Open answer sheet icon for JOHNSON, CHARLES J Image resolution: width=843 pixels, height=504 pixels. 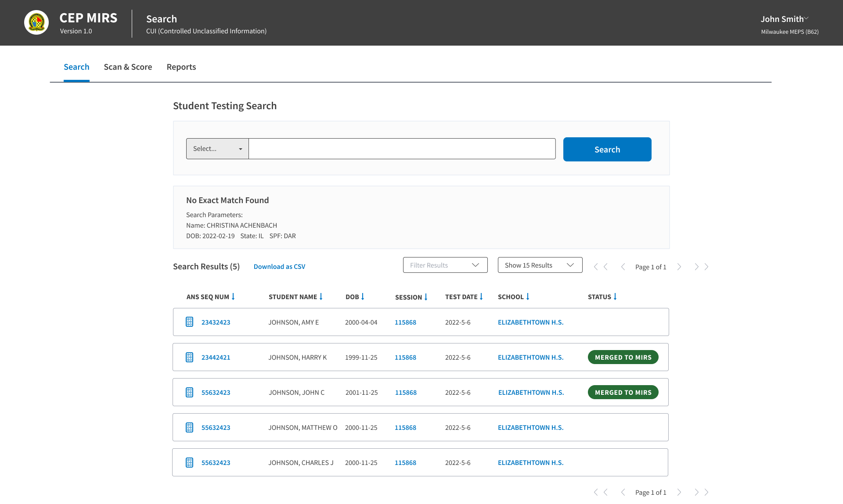pos(189,462)
